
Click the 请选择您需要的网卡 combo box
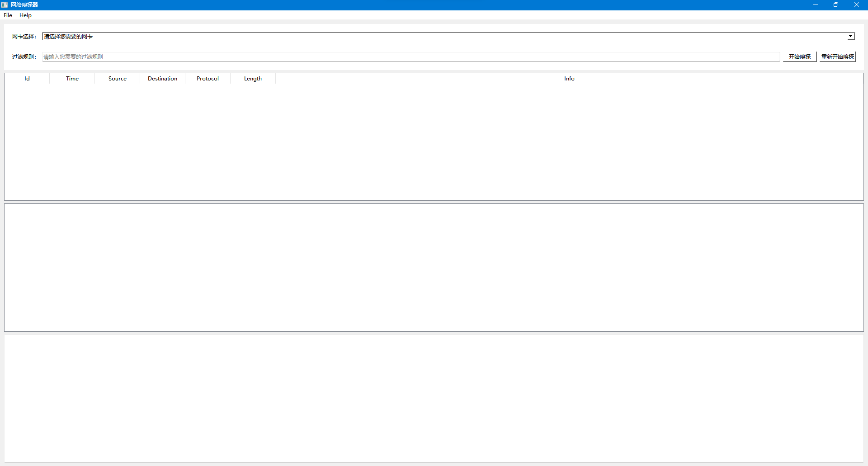pos(448,37)
